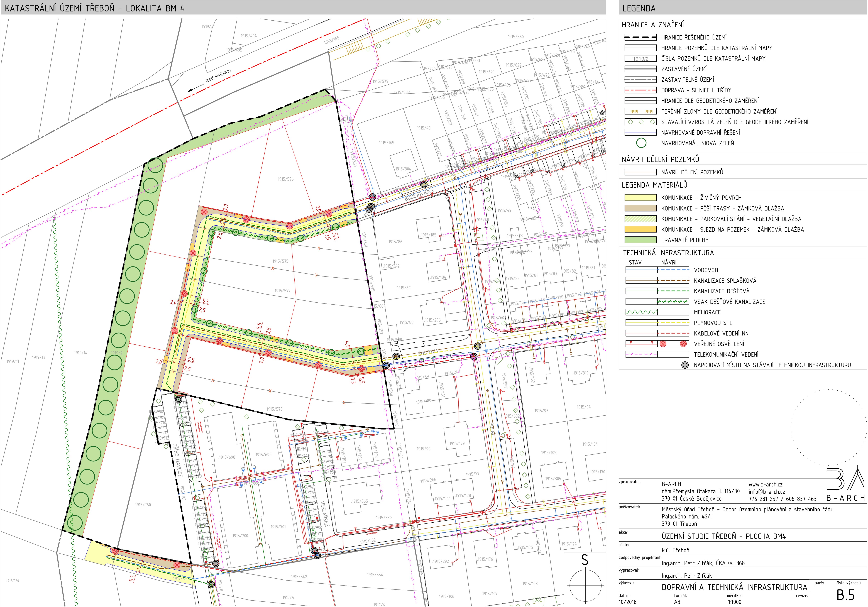Click the orange Sjezd na pozemek swatch
868x607 pixels.
coord(640,229)
